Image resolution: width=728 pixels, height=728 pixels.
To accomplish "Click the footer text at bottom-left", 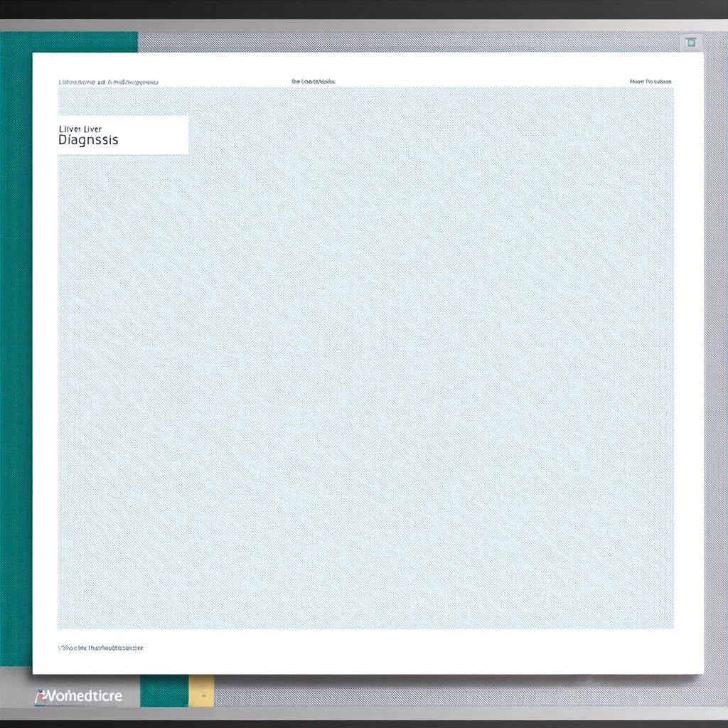I will point(100,648).
